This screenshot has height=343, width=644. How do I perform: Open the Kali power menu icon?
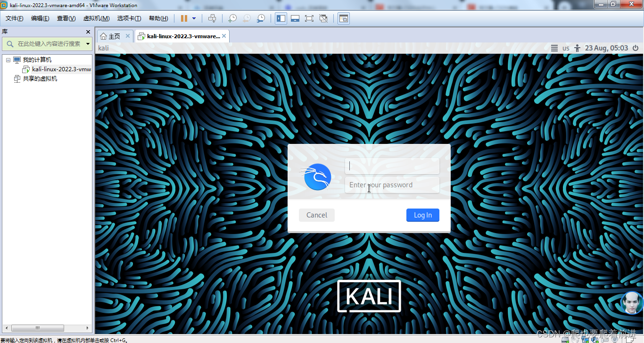coord(636,48)
